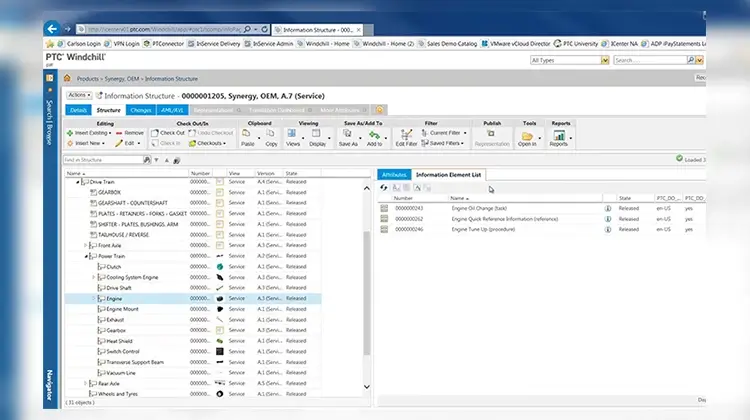Click the Wheels and Tyres thumbnail icon
Image resolution: width=750 pixels, height=420 pixels.
pos(220,394)
